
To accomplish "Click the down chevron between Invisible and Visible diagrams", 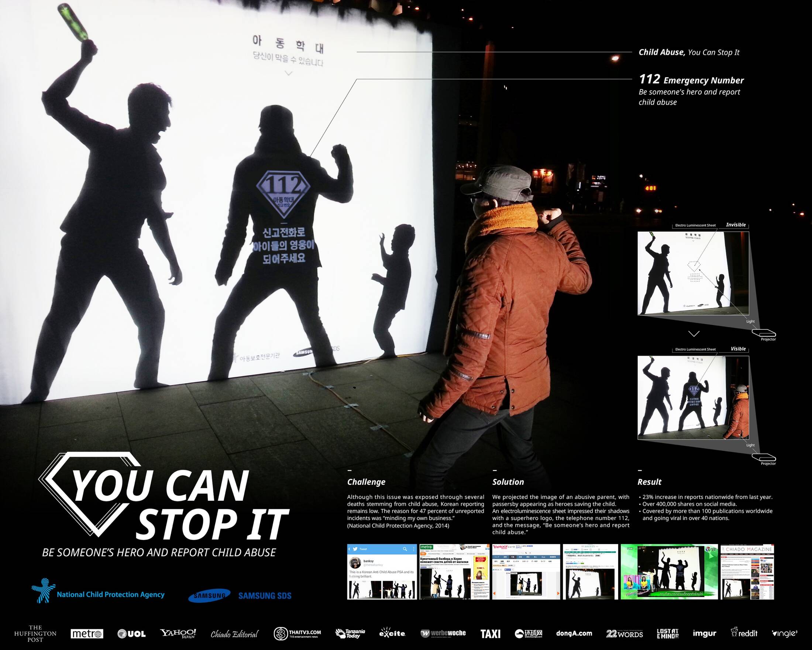I will 694,333.
